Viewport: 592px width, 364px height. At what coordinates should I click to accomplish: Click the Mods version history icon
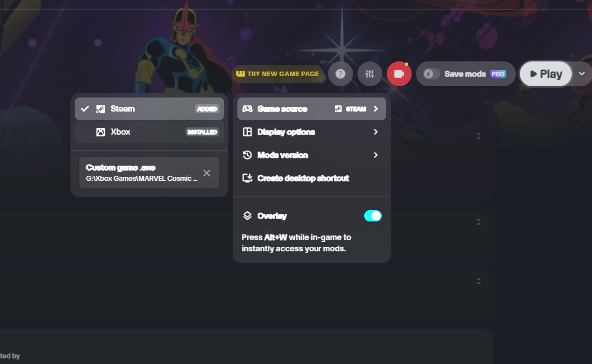point(247,155)
